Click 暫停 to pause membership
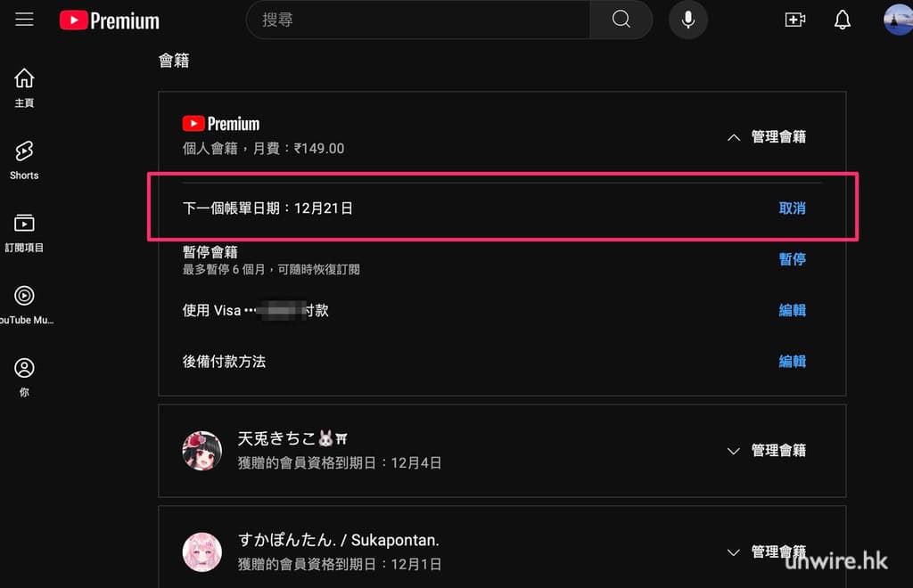This screenshot has width=913, height=588. [x=792, y=259]
